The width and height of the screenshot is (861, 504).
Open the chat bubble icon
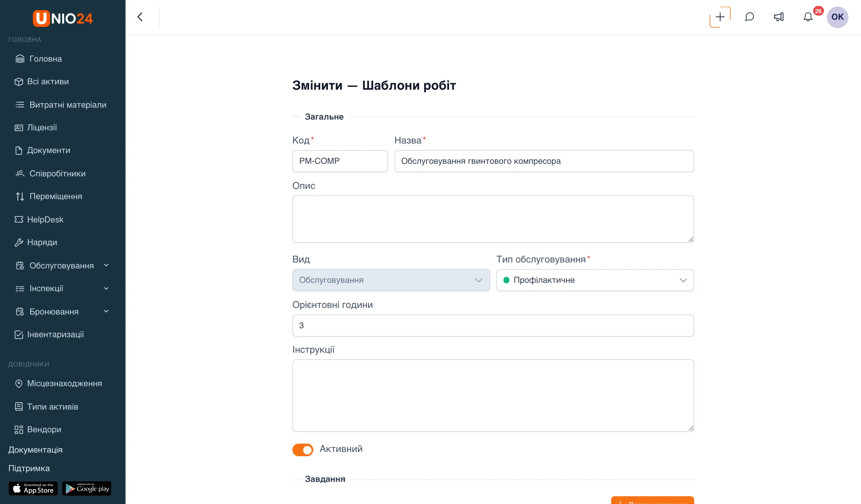click(749, 17)
